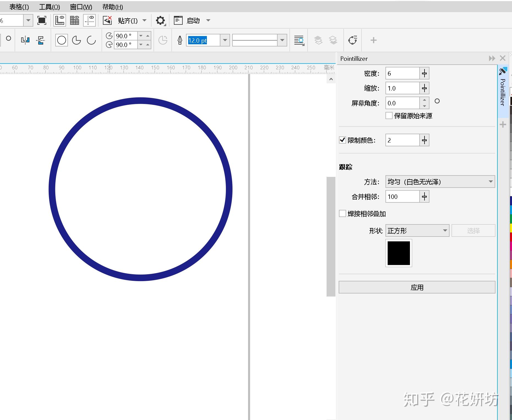Click the 限制颜色 value field
The image size is (512, 420).
[402, 140]
